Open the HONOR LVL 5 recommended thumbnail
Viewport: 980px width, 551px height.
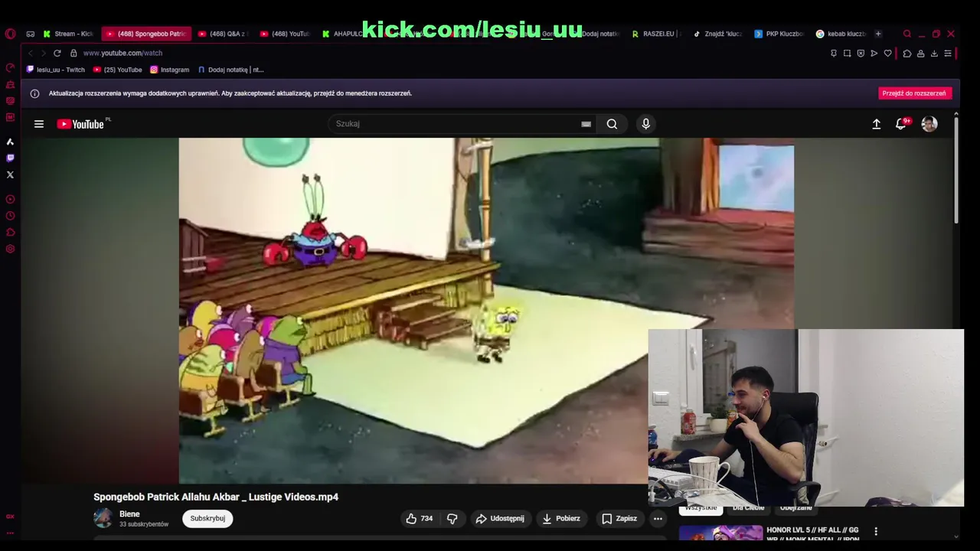(x=720, y=533)
